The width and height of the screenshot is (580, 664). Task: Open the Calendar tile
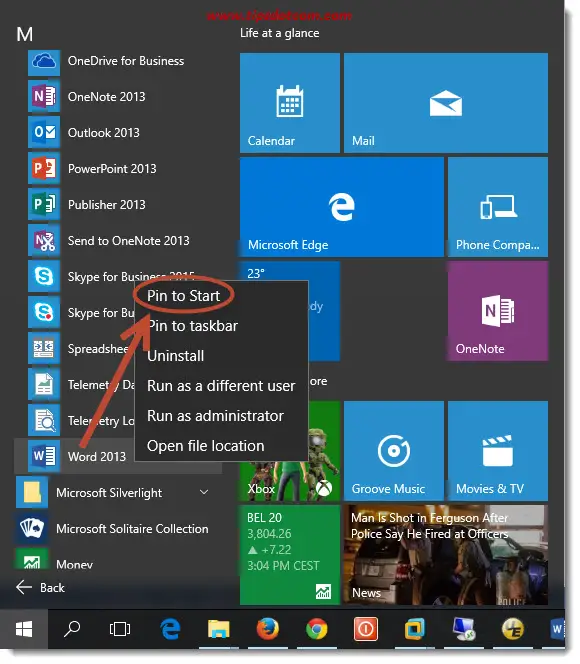(x=290, y=103)
